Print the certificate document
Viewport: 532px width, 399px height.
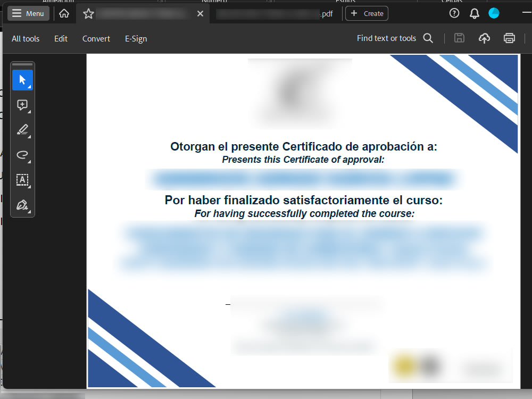tap(509, 38)
